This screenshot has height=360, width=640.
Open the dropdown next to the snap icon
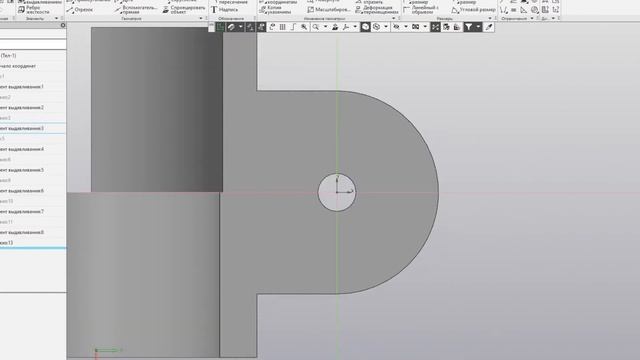[x=240, y=27]
